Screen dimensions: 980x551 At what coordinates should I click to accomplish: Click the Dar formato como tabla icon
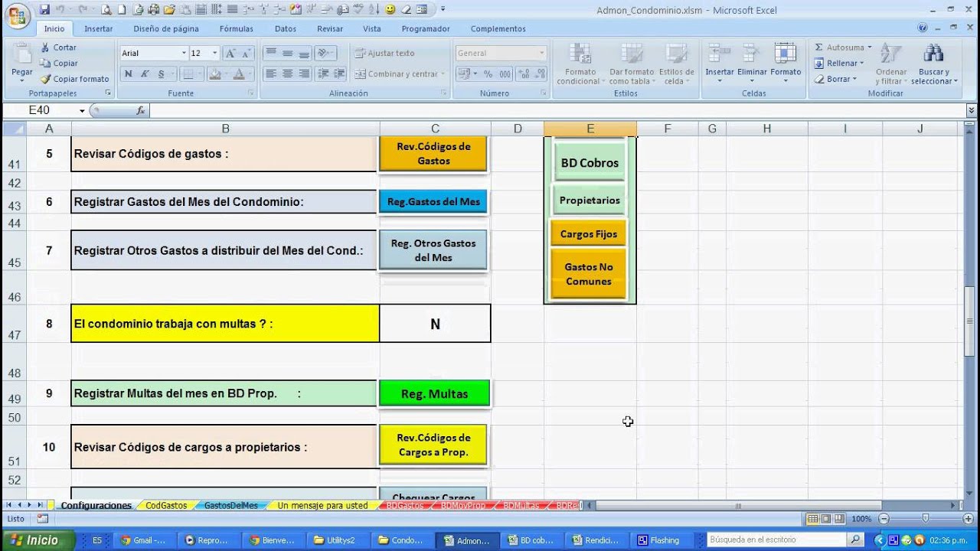point(631,55)
